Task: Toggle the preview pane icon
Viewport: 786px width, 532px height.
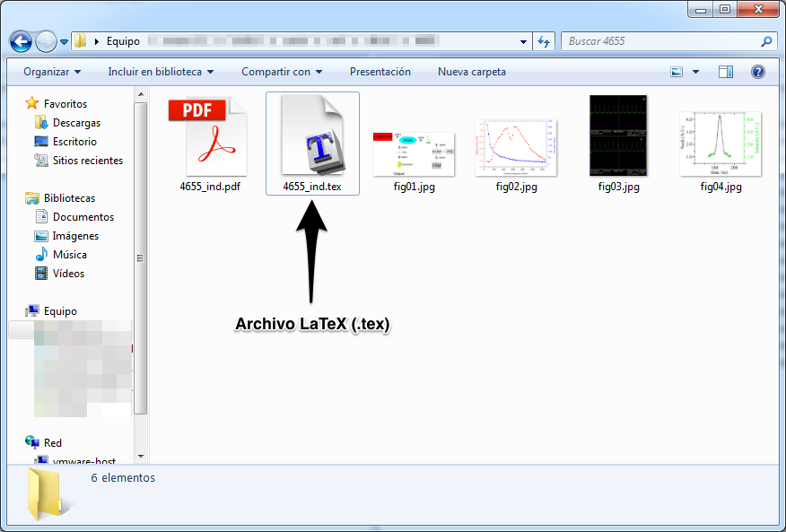Action: pyautogui.click(x=726, y=72)
